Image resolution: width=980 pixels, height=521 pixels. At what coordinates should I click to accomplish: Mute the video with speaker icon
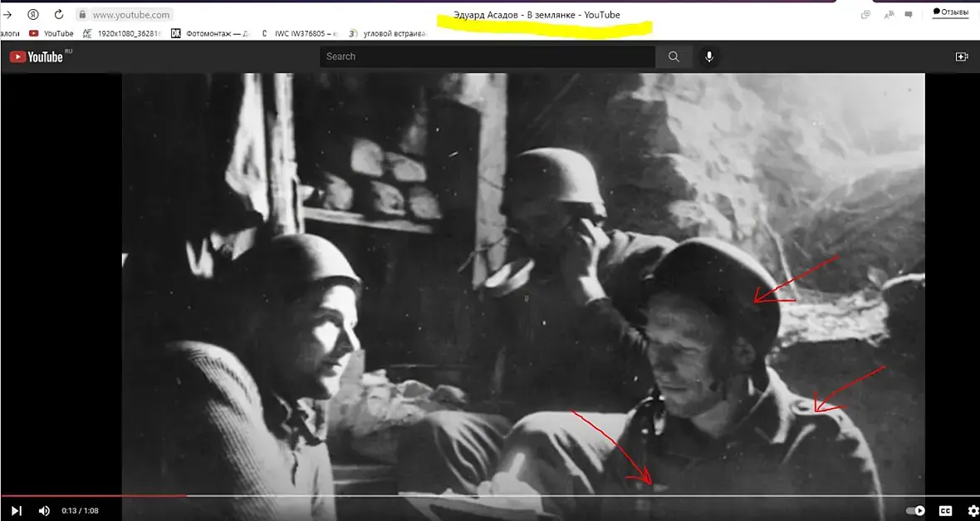[x=44, y=511]
